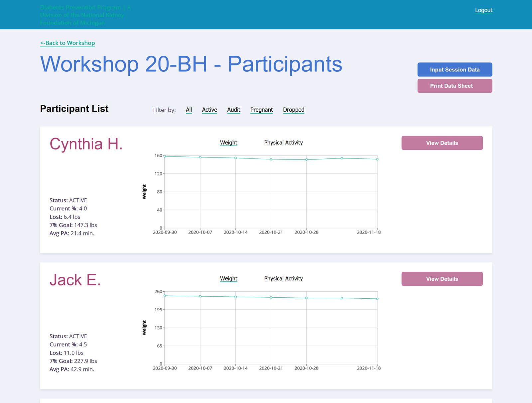The image size is (532, 403).
Task: Show Physical Activity chart for Cynthia H.
Action: click(283, 143)
